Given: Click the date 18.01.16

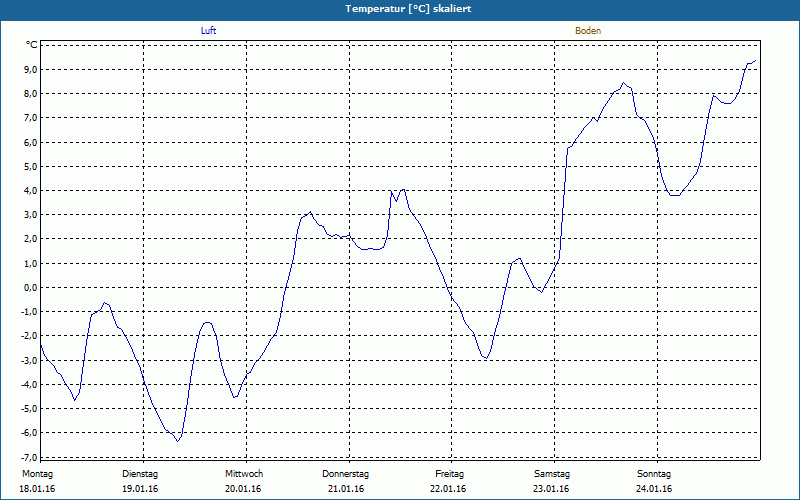Looking at the screenshot, I should (37, 489).
